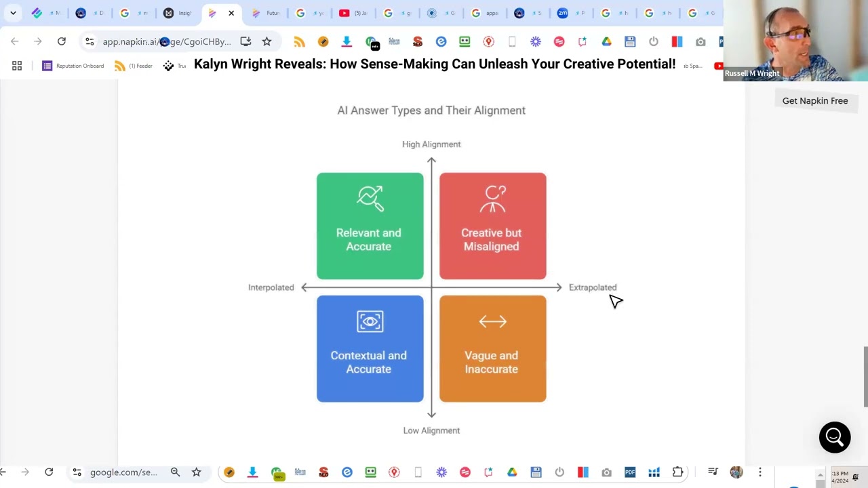Click the 'Extrapolated' axis label
The width and height of the screenshot is (868, 488).
[x=593, y=287]
